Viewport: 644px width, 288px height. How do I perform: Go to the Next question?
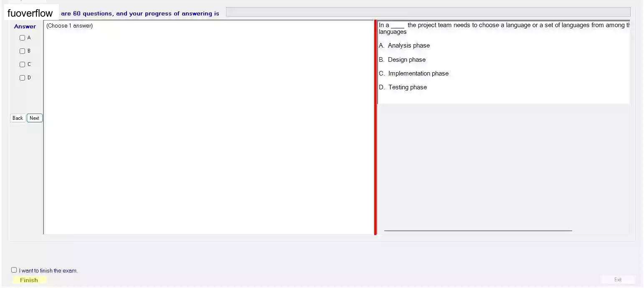point(35,118)
